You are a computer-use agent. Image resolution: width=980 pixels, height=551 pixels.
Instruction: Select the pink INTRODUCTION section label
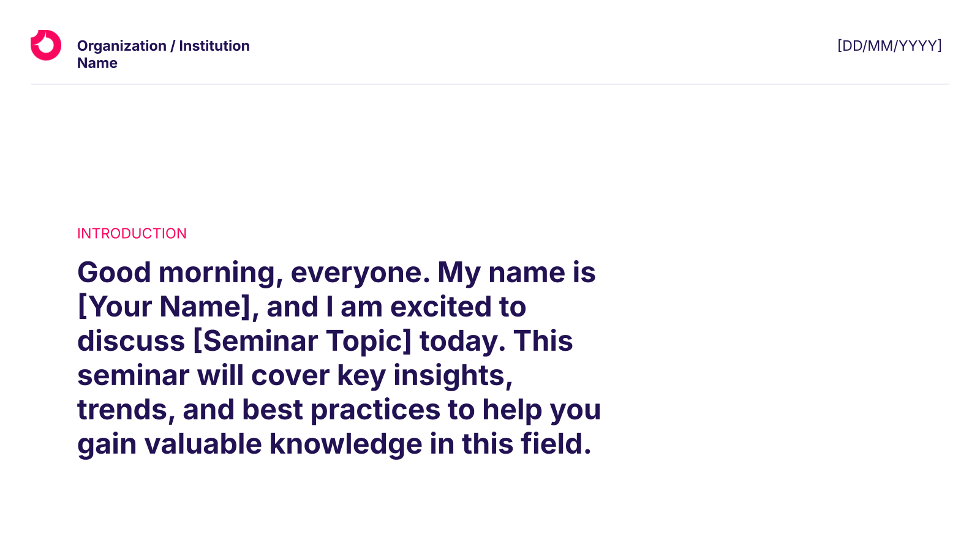pos(132,233)
